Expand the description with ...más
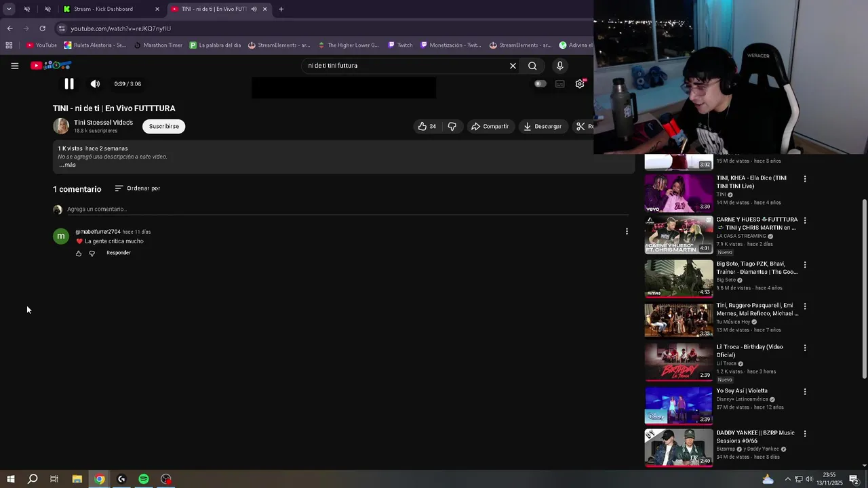This screenshot has width=868, height=488. tap(67, 165)
